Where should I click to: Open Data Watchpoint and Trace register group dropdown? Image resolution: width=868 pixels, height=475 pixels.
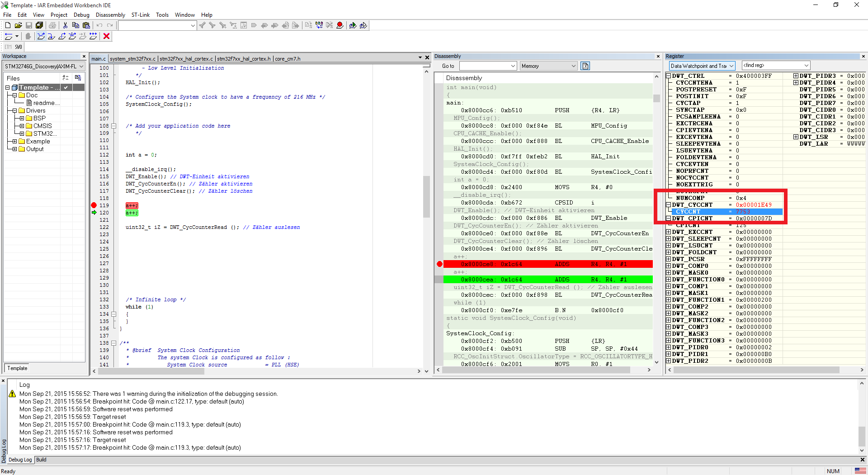point(702,66)
